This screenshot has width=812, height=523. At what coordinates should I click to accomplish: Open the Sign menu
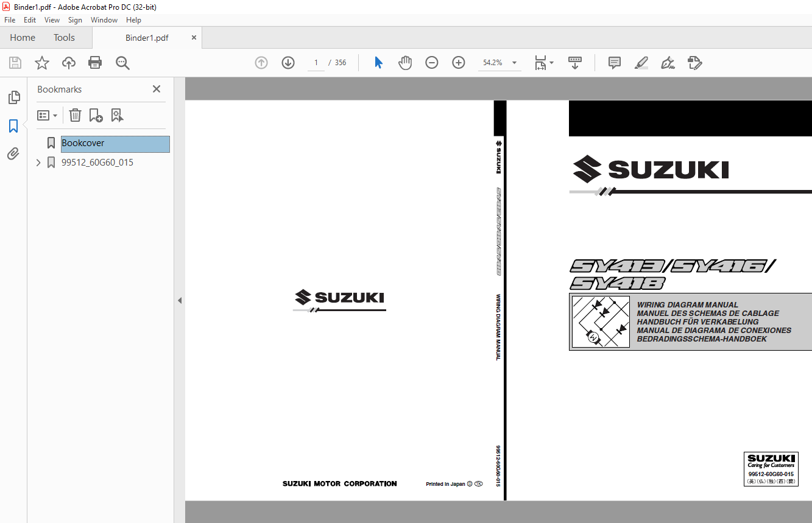click(x=75, y=20)
